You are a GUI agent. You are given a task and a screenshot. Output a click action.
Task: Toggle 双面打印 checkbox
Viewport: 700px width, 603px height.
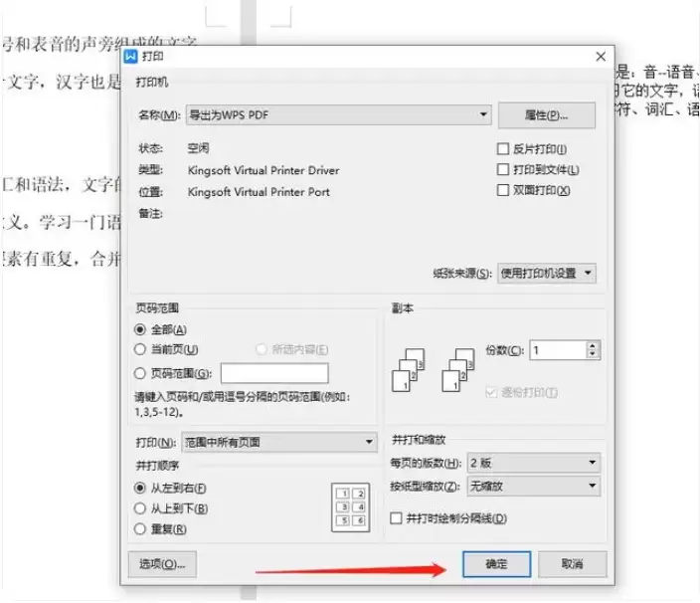[503, 190]
